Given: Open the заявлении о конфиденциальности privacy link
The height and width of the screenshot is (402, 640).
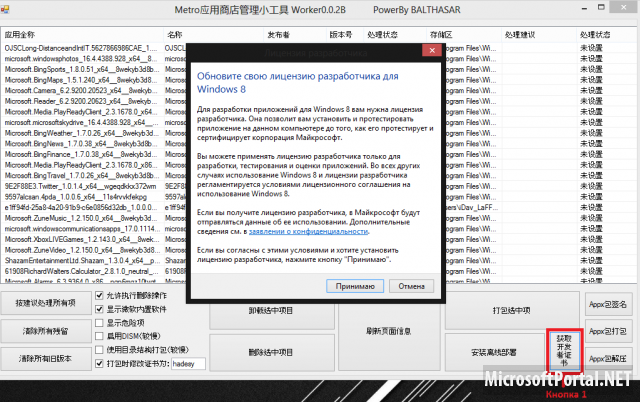Looking at the screenshot, I should 309,231.
